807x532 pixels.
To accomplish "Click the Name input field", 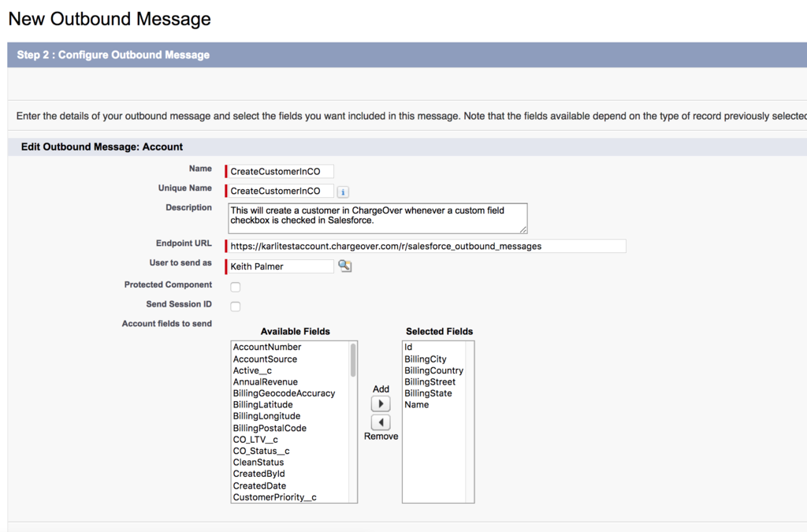I will (x=281, y=171).
